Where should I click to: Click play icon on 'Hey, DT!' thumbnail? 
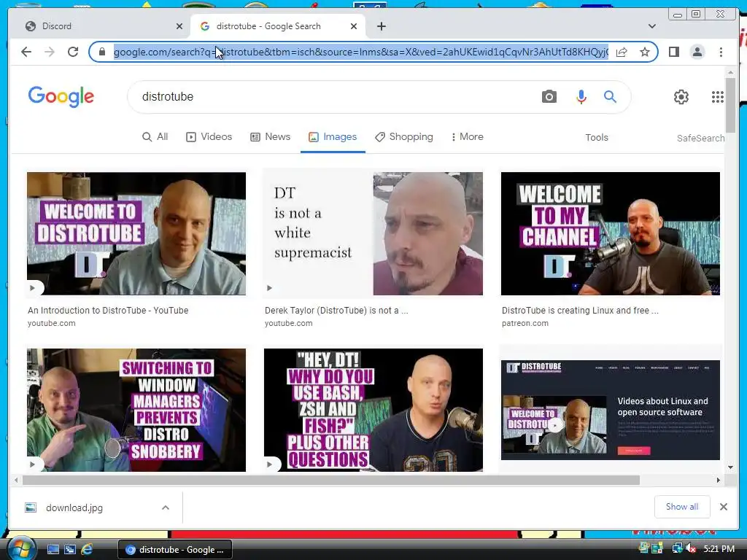(x=270, y=464)
